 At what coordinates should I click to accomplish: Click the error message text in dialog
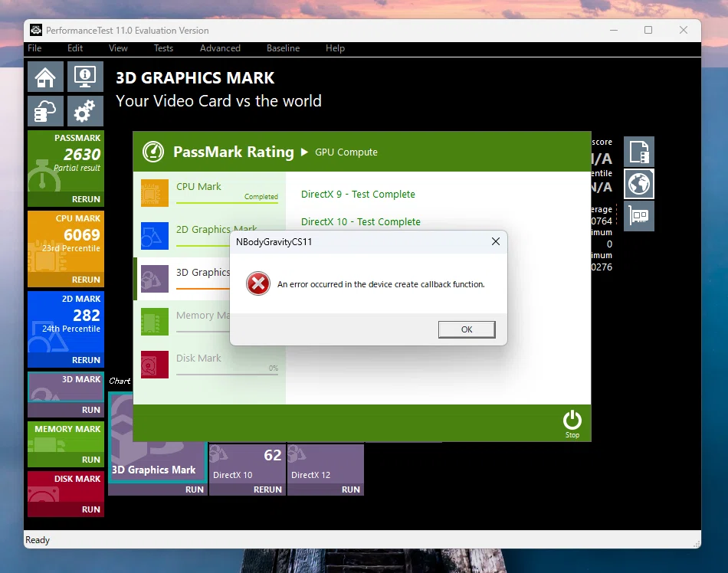pos(381,284)
